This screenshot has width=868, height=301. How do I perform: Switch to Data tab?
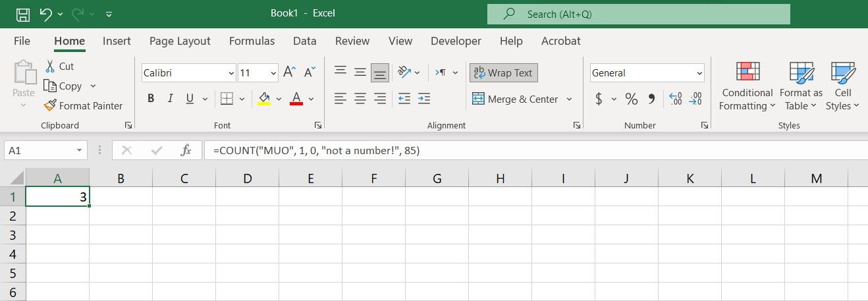305,41
